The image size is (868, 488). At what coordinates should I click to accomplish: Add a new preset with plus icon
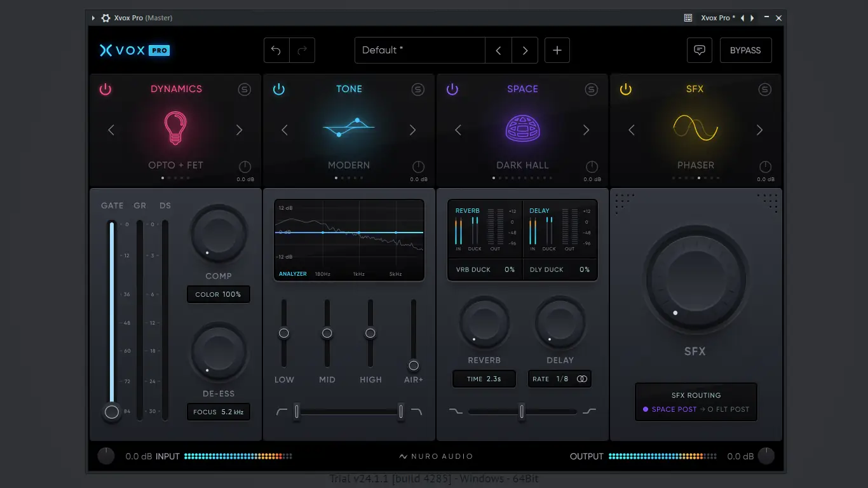pos(557,50)
